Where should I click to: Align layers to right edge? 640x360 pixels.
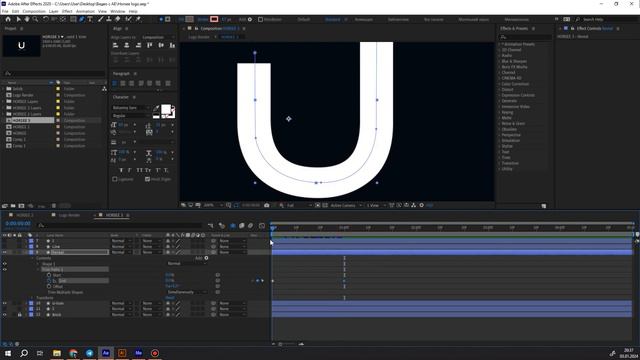pyautogui.click(x=138, y=45)
